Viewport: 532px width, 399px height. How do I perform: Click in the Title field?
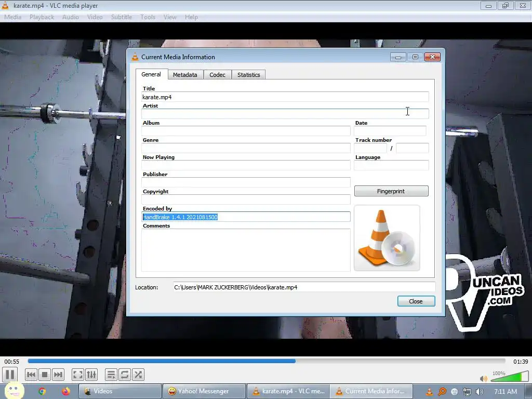pyautogui.click(x=285, y=97)
